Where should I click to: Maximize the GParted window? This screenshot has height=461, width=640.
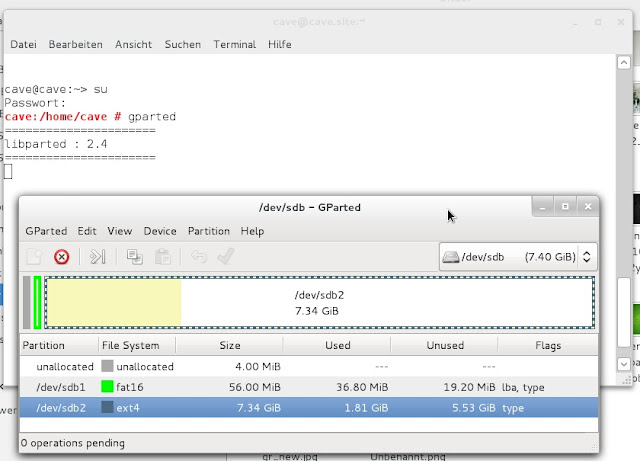click(565, 207)
